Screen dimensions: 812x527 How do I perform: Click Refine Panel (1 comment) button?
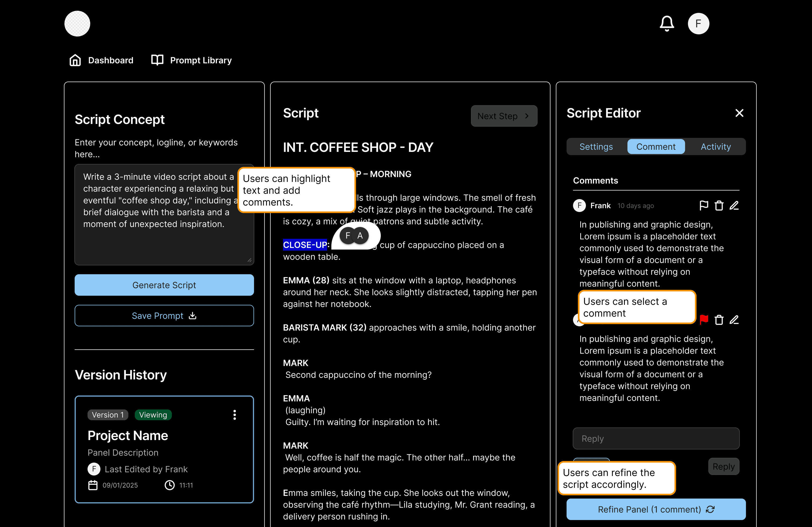point(655,509)
